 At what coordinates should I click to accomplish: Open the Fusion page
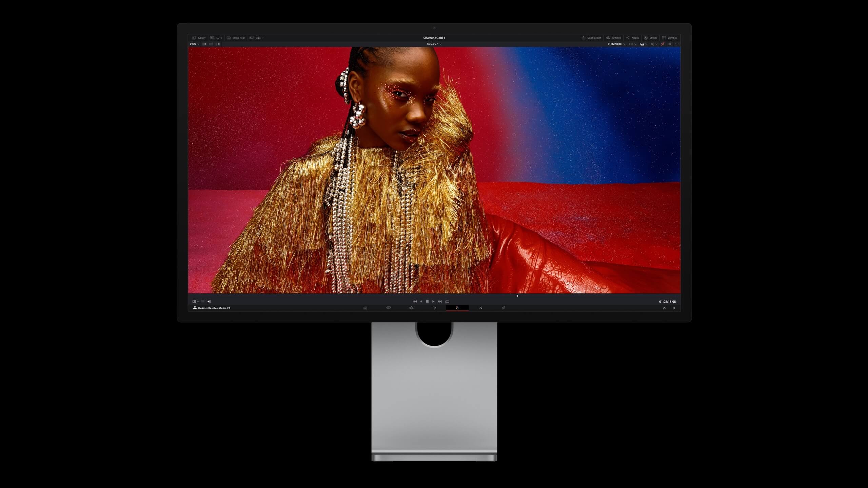pos(435,308)
